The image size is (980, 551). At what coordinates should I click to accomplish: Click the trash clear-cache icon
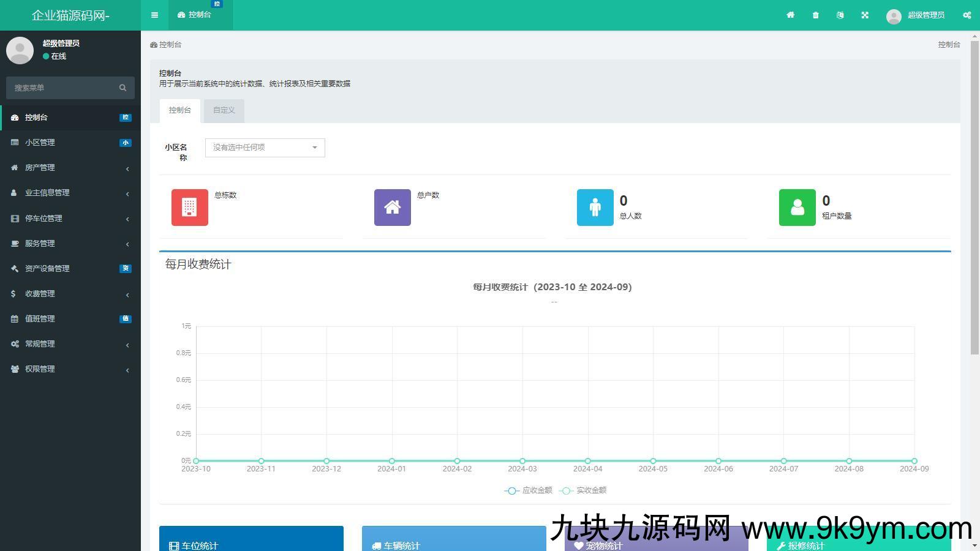coord(815,15)
